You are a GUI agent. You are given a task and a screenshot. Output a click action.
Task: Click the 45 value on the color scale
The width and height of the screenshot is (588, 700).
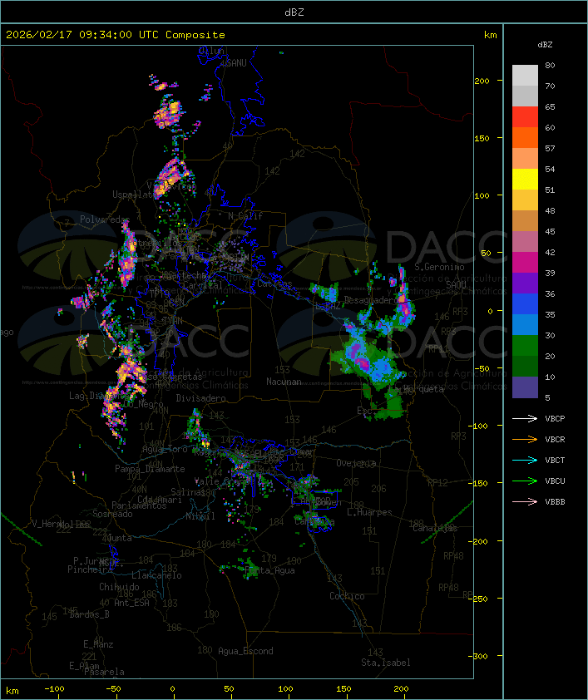(x=550, y=231)
